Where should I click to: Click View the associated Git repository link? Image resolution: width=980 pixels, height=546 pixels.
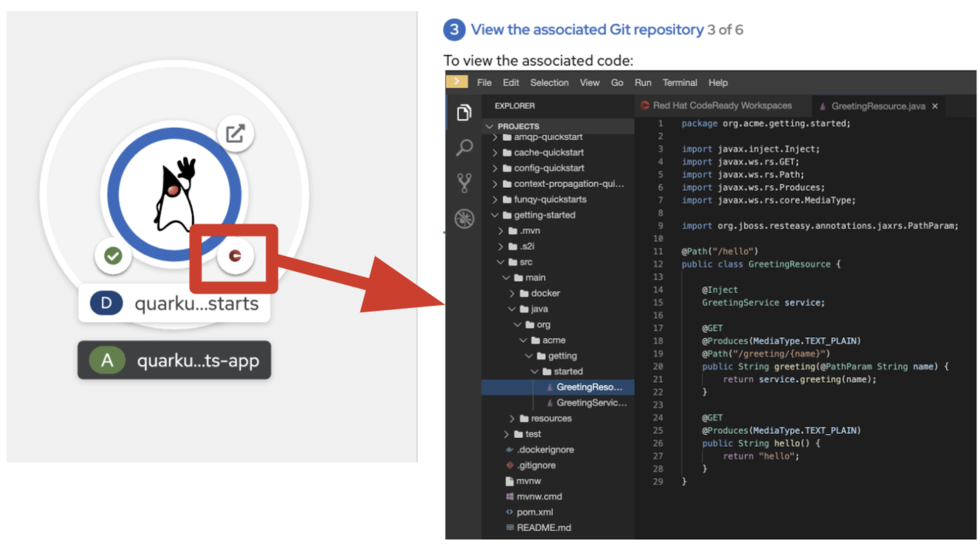[587, 29]
